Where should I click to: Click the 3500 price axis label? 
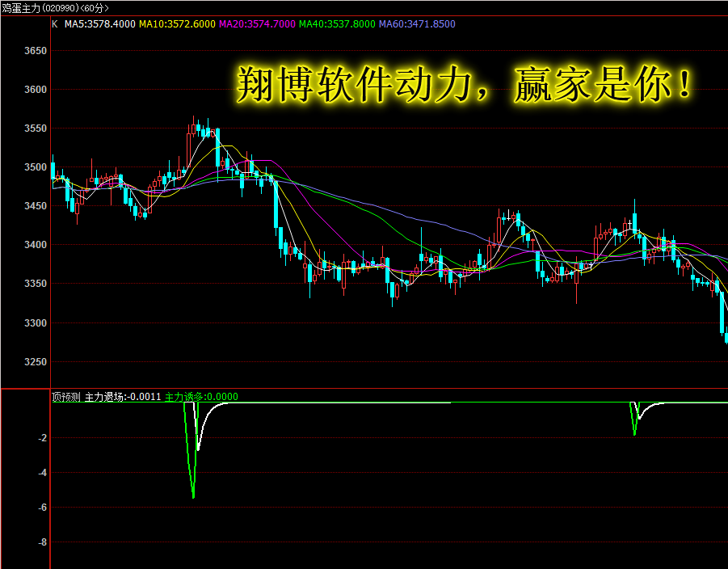(x=36, y=167)
